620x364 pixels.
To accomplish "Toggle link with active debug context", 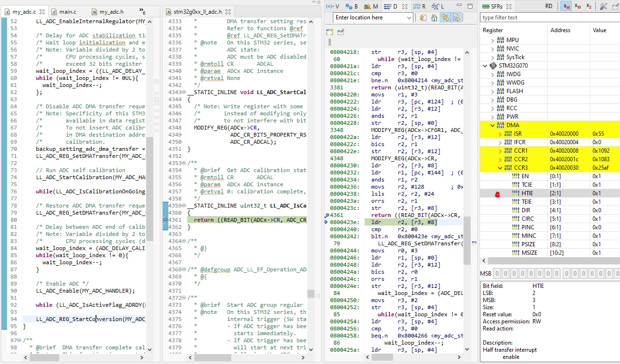I will (445, 17).
